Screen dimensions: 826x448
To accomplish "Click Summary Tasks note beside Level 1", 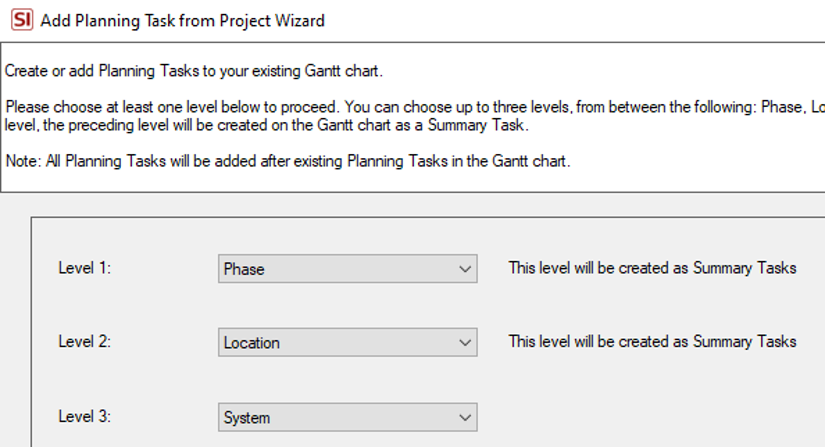I will (652, 268).
